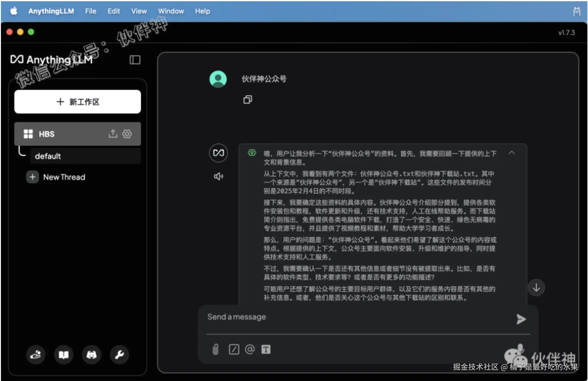The width and height of the screenshot is (588, 381).
Task: Click the menu bar status icon at right
Action: (x=576, y=11)
